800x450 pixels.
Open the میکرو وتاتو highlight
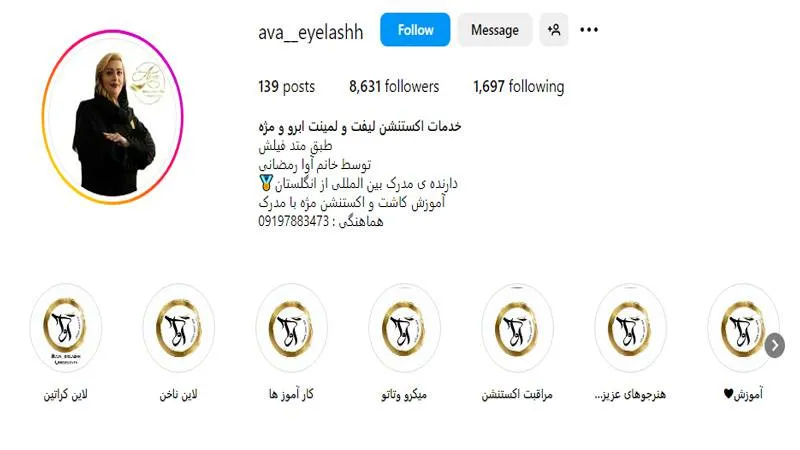point(404,328)
